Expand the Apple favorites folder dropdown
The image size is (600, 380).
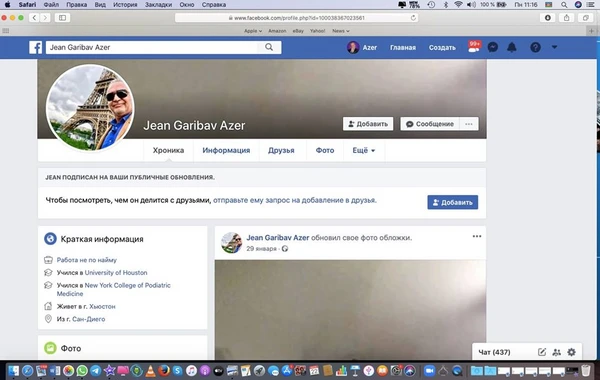tap(253, 31)
